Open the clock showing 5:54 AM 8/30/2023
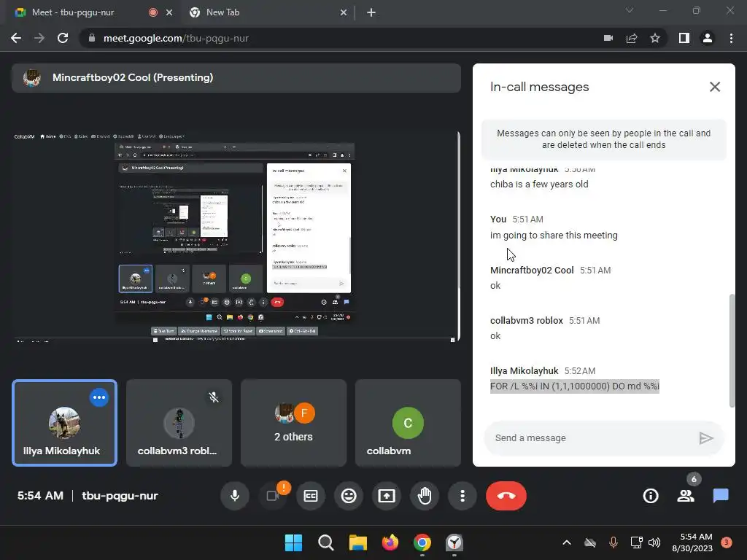 coord(692,542)
